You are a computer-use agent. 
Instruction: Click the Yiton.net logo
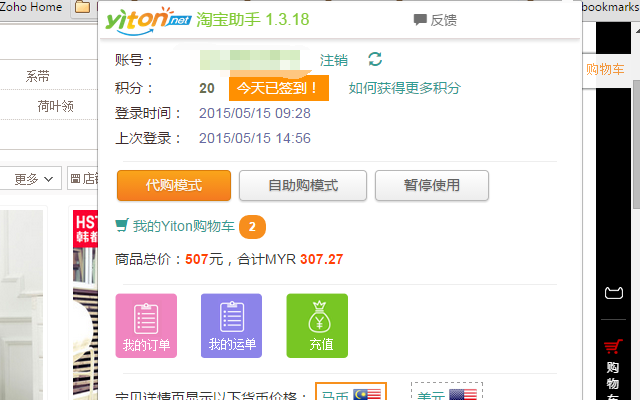pos(148,20)
